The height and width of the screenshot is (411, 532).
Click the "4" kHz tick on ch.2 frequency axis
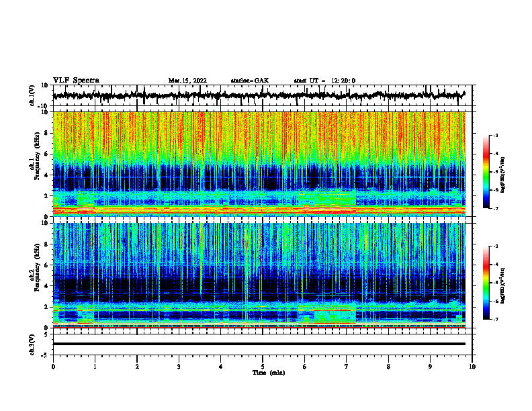pyautogui.click(x=46, y=286)
